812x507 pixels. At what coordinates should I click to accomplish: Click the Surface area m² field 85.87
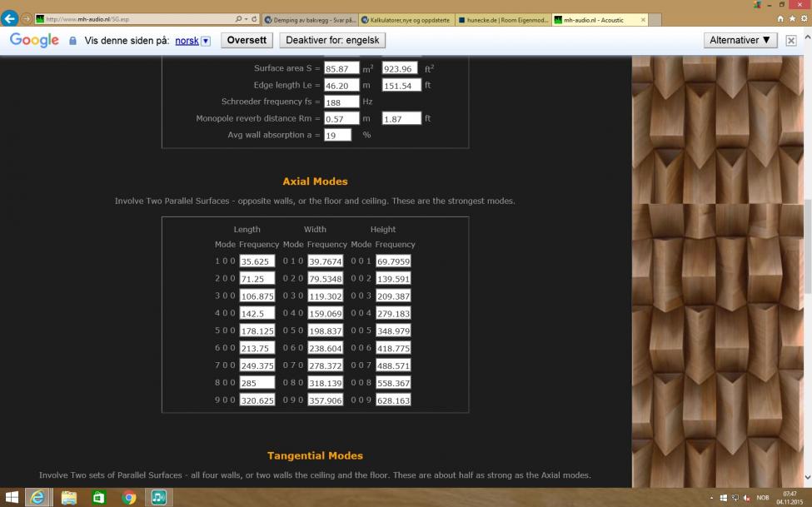pos(341,68)
